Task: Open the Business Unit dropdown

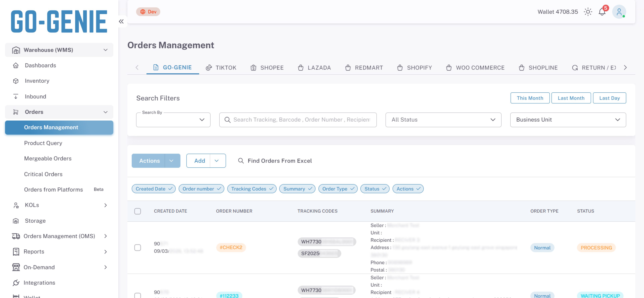Action: click(568, 120)
